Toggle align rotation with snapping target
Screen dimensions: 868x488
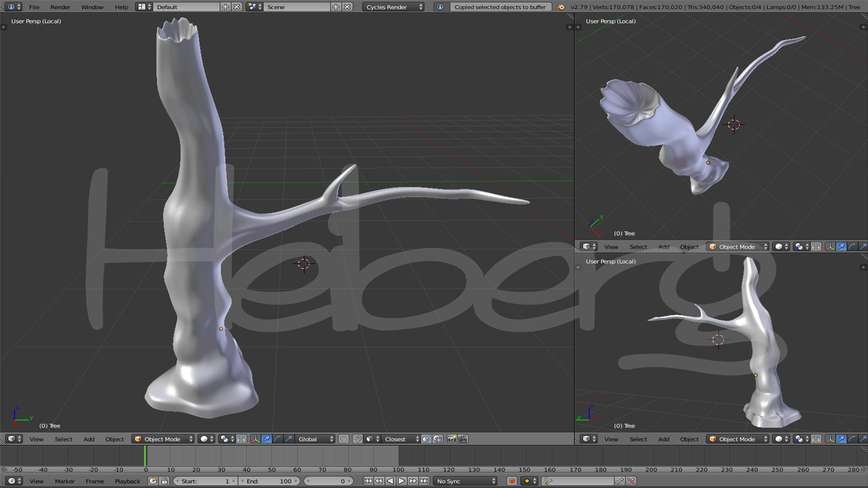click(x=427, y=439)
